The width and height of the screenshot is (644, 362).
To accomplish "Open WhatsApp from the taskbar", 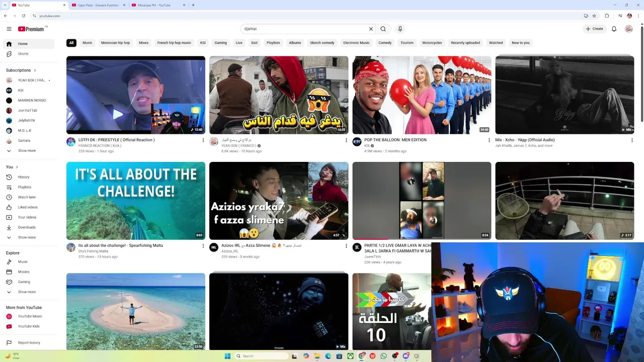I will pyautogui.click(x=383, y=356).
